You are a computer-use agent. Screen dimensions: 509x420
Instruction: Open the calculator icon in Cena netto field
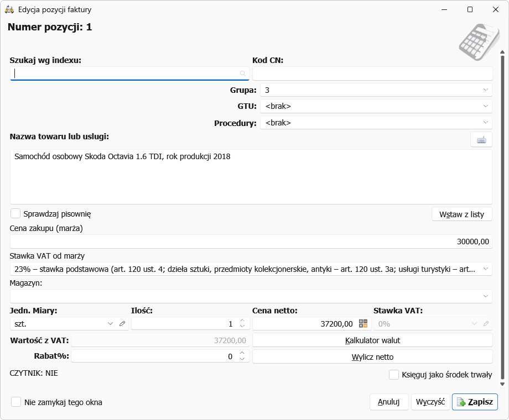click(x=363, y=324)
